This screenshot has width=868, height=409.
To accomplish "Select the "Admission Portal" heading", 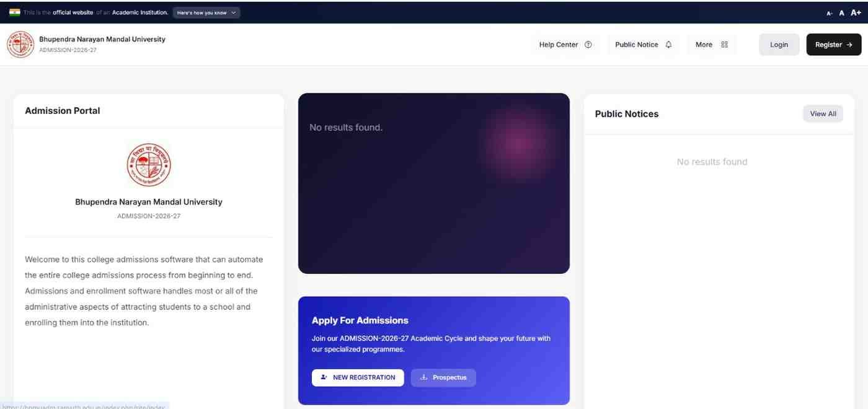I will tap(63, 111).
